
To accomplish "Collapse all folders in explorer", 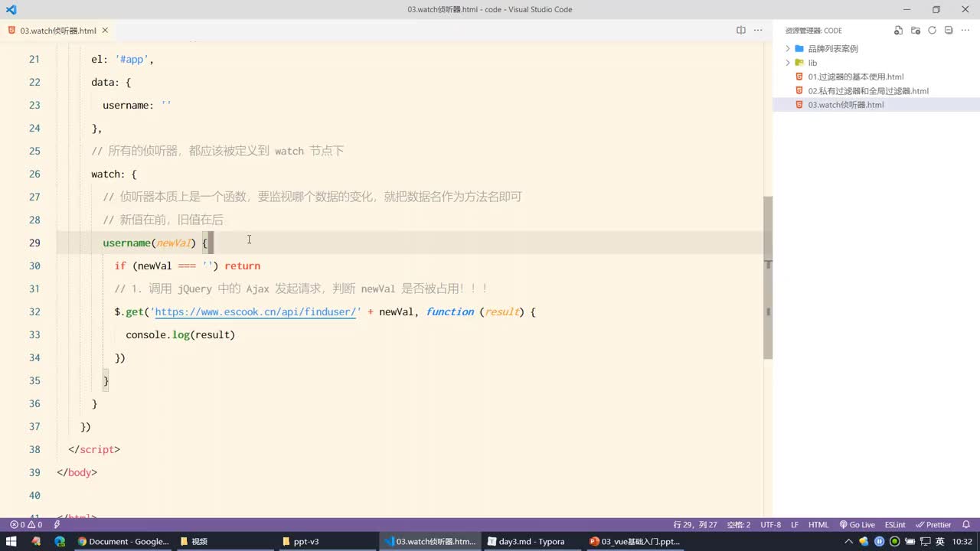I will tap(949, 31).
